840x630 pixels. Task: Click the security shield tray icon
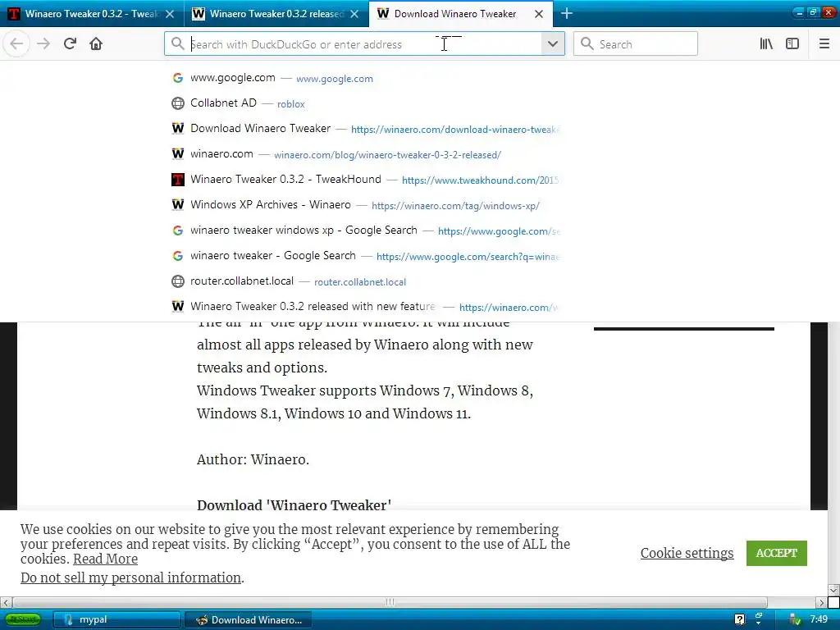[796, 620]
